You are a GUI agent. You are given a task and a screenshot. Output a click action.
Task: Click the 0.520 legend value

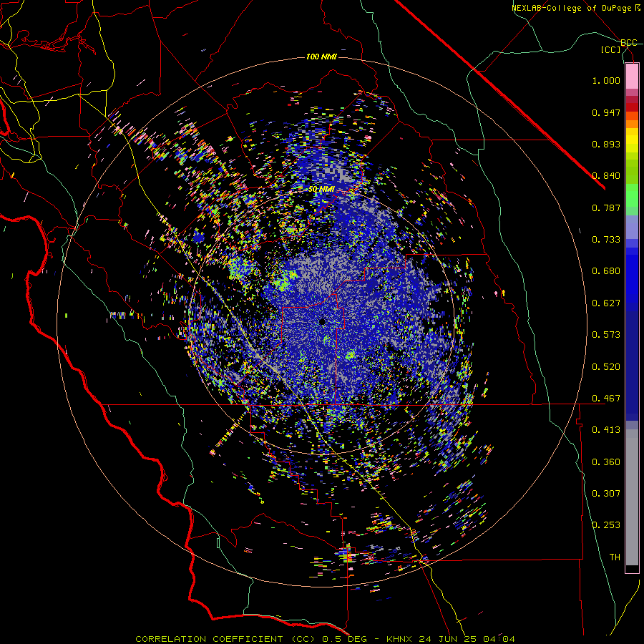click(606, 367)
